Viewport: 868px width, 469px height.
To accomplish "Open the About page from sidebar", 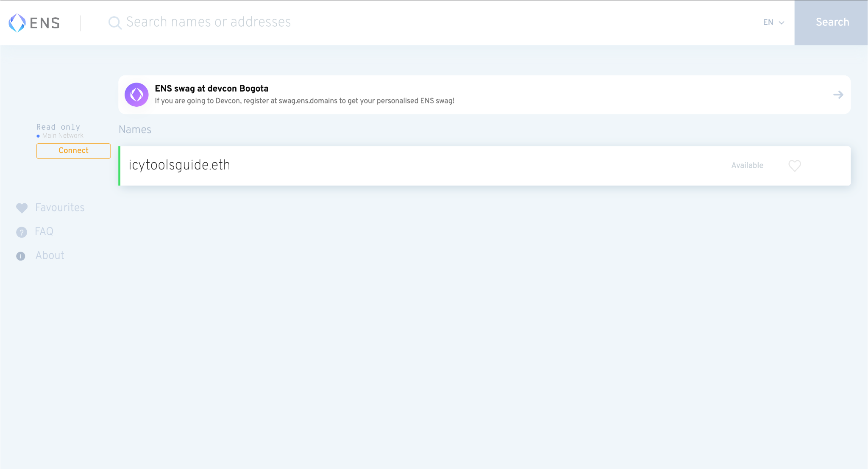I will (x=50, y=255).
